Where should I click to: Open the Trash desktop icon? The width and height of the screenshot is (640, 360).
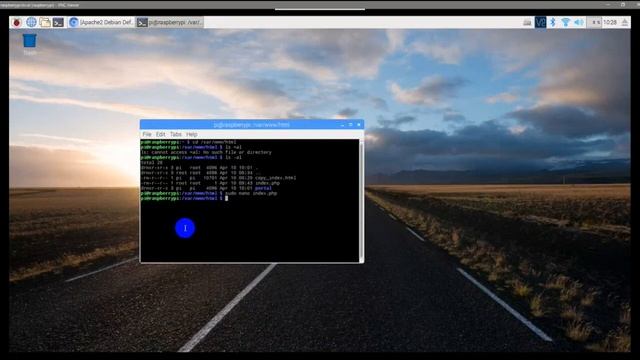click(x=29, y=44)
